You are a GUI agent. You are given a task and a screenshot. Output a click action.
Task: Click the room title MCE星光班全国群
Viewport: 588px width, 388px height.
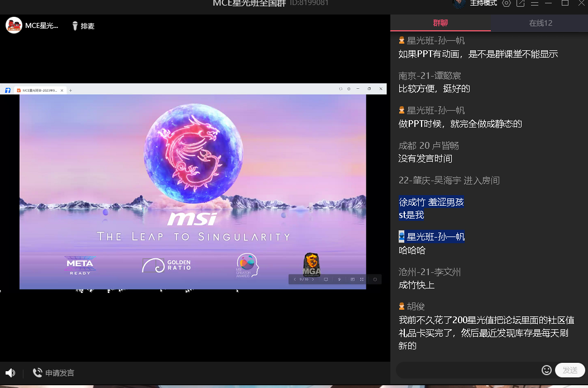pyautogui.click(x=250, y=3)
